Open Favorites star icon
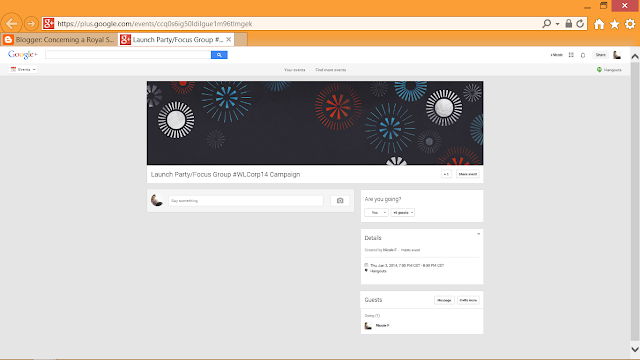Image resolution: width=640 pixels, height=360 pixels. click(614, 24)
